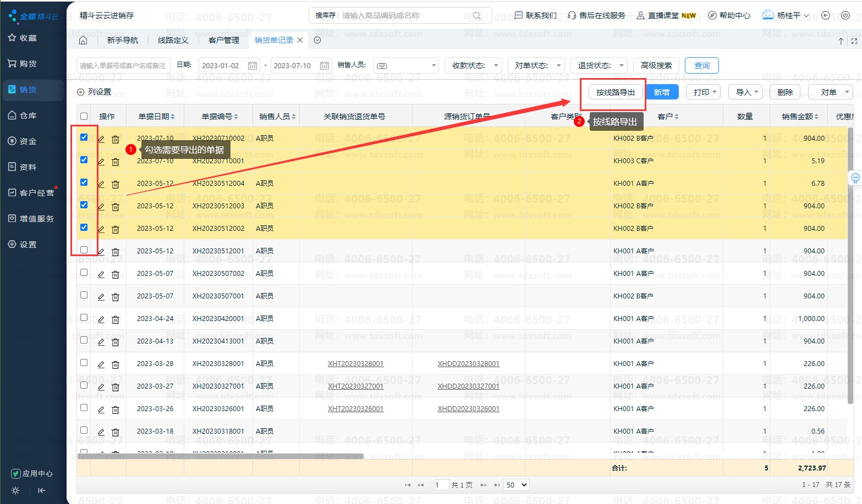This screenshot has width=862, height=504.
Task: Switch to the 客户管理 tab
Action: tap(224, 40)
